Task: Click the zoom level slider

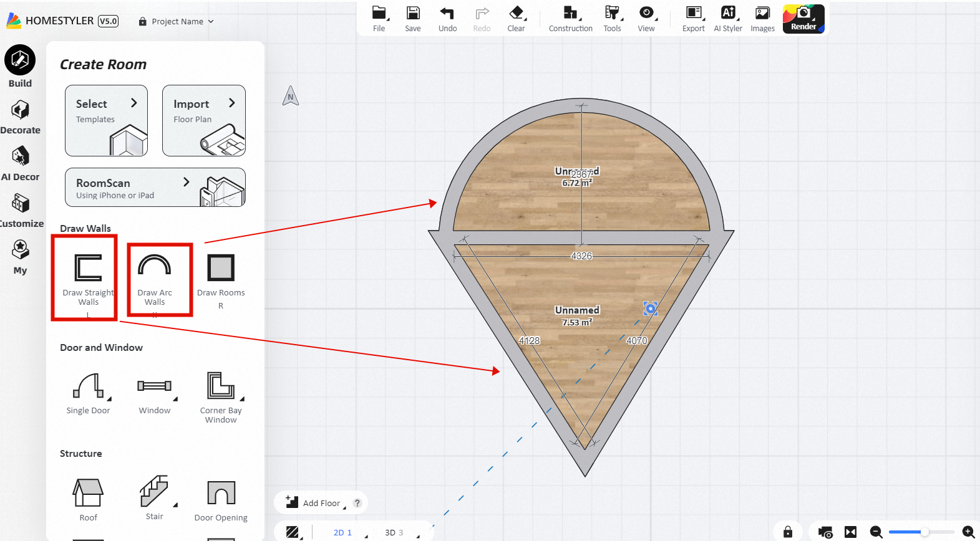Action: (x=921, y=532)
